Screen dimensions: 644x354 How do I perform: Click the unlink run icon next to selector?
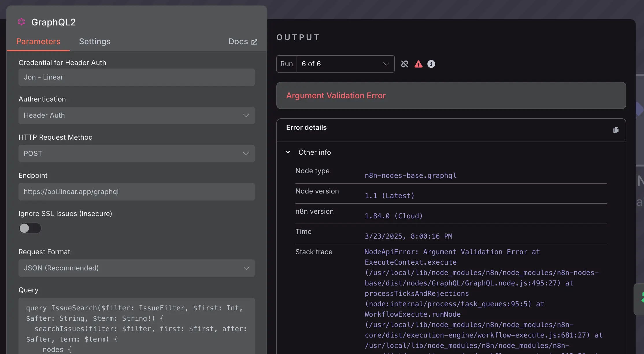pyautogui.click(x=405, y=64)
